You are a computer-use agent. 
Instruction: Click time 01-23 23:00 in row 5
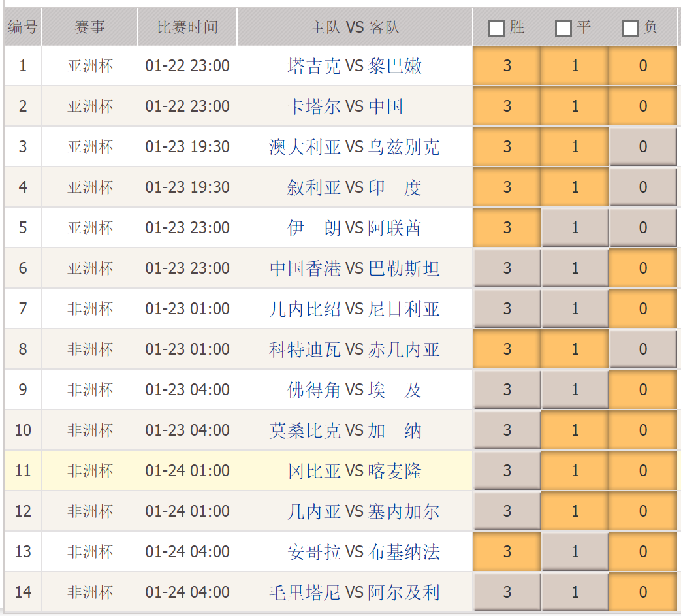pyautogui.click(x=187, y=227)
